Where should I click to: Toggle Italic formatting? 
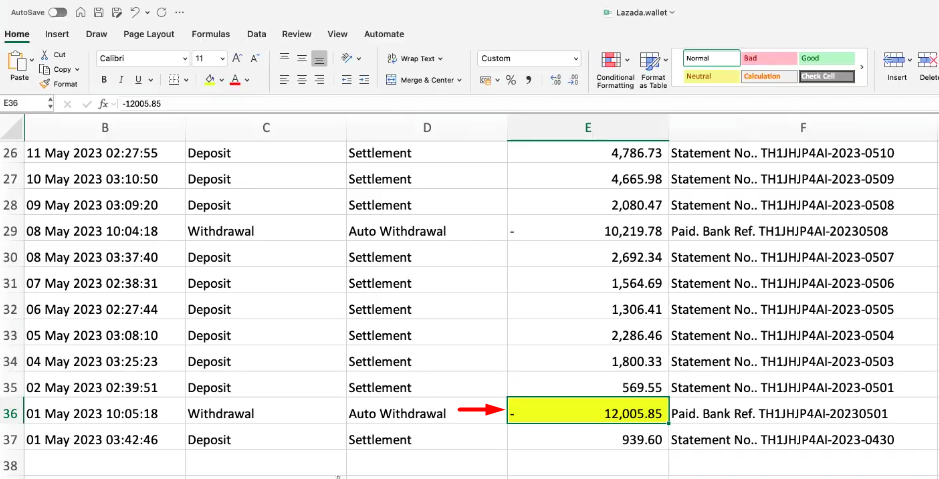pos(120,80)
